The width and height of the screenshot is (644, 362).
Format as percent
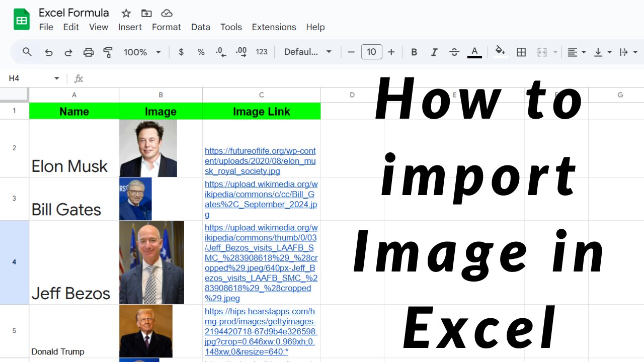(x=201, y=52)
